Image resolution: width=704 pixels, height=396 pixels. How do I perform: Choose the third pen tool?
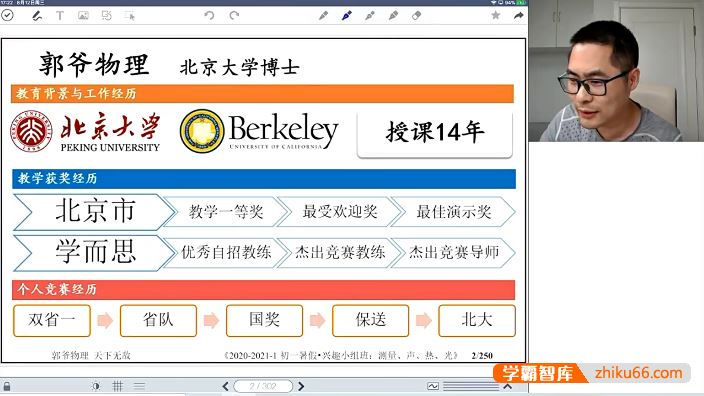pos(370,16)
